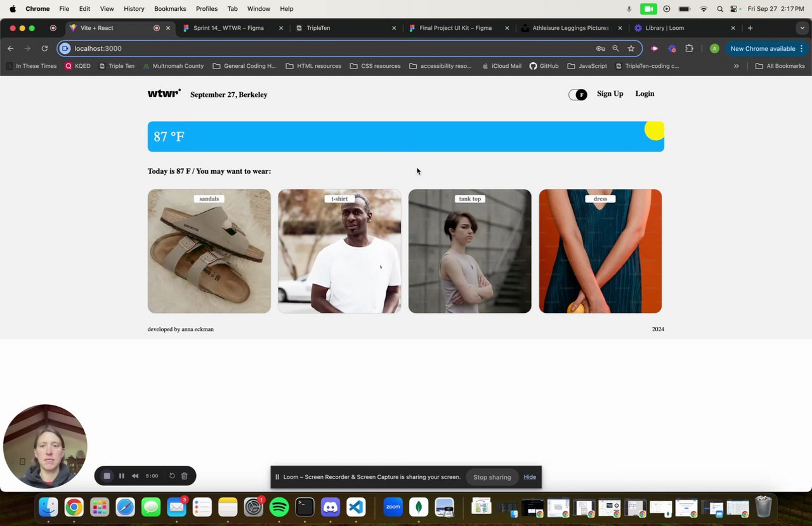Open Terminal from the Dock
The width and height of the screenshot is (812, 526).
[305, 507]
